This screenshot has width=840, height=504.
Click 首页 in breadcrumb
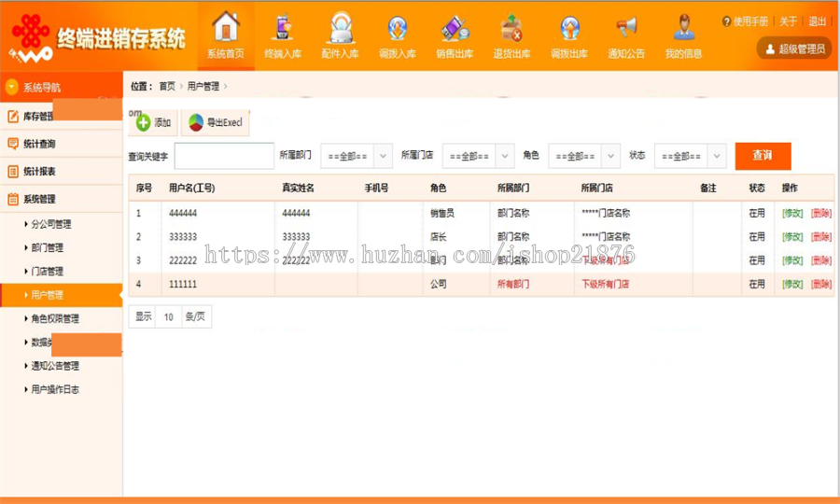coord(167,86)
